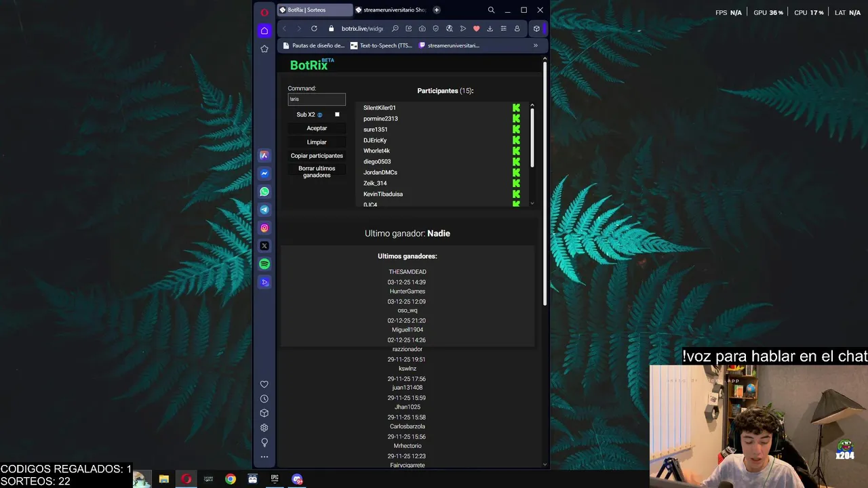The height and width of the screenshot is (488, 868).
Task: Open Messenger in the Opera sidebar
Action: coord(264,174)
